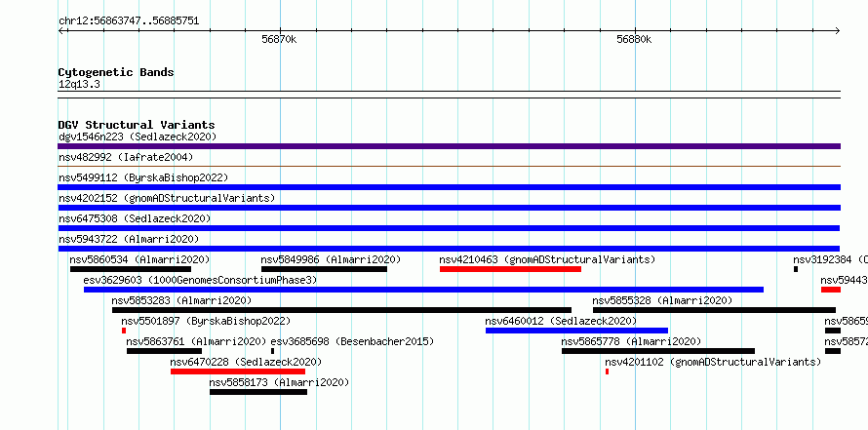Screen dimensions: 868x430
Task: Click the ruler's left arrow end
Action: point(61,31)
